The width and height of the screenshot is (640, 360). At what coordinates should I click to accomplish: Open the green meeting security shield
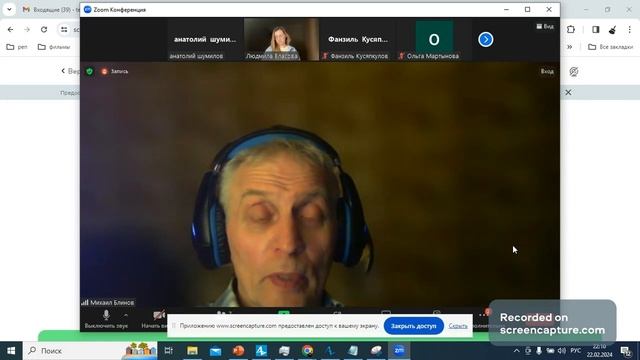coord(89,71)
